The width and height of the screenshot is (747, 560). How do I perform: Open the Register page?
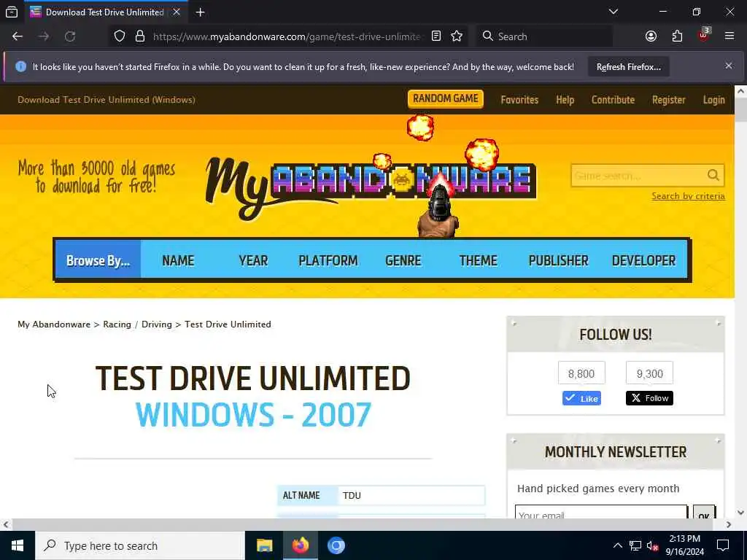tap(668, 99)
